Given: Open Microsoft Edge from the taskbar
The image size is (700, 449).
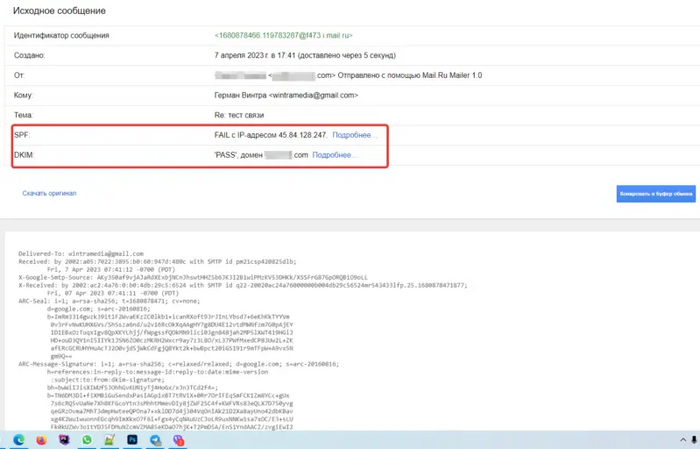Looking at the screenshot, I should pos(19,440).
